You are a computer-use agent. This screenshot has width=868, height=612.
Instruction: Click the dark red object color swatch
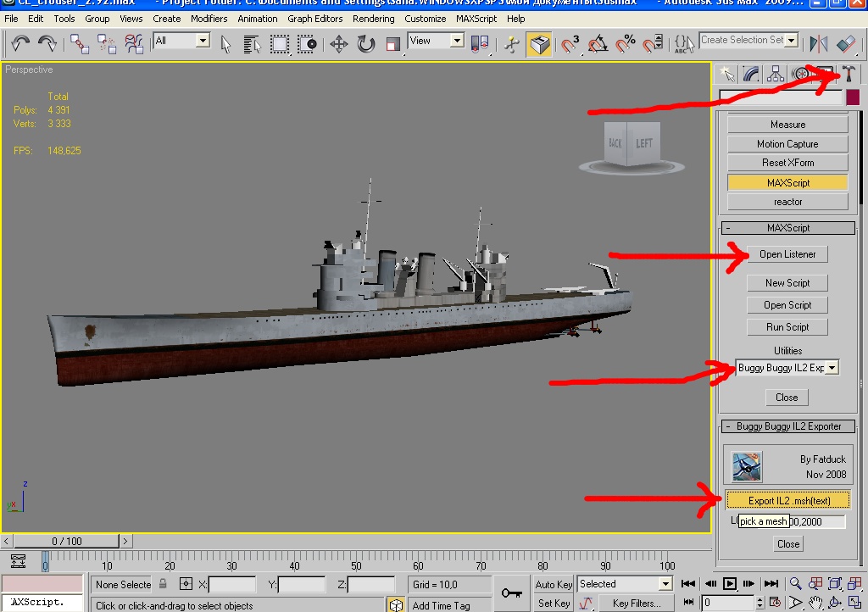click(852, 98)
